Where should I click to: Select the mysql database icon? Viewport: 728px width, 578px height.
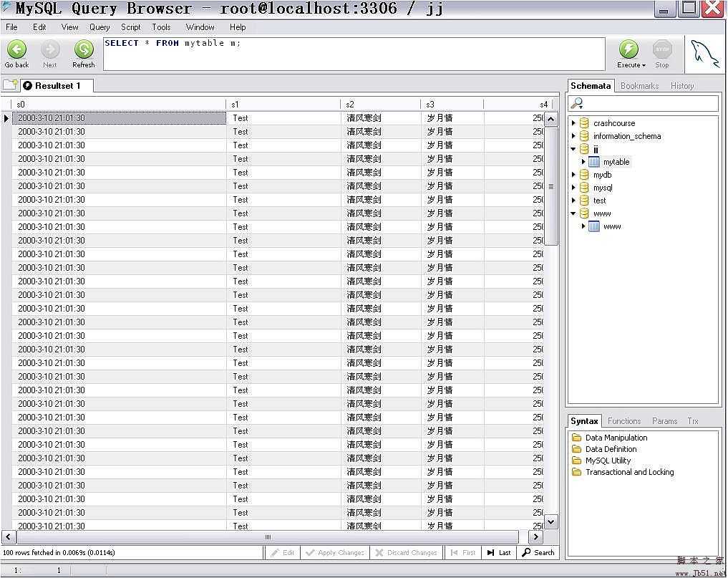[584, 188]
